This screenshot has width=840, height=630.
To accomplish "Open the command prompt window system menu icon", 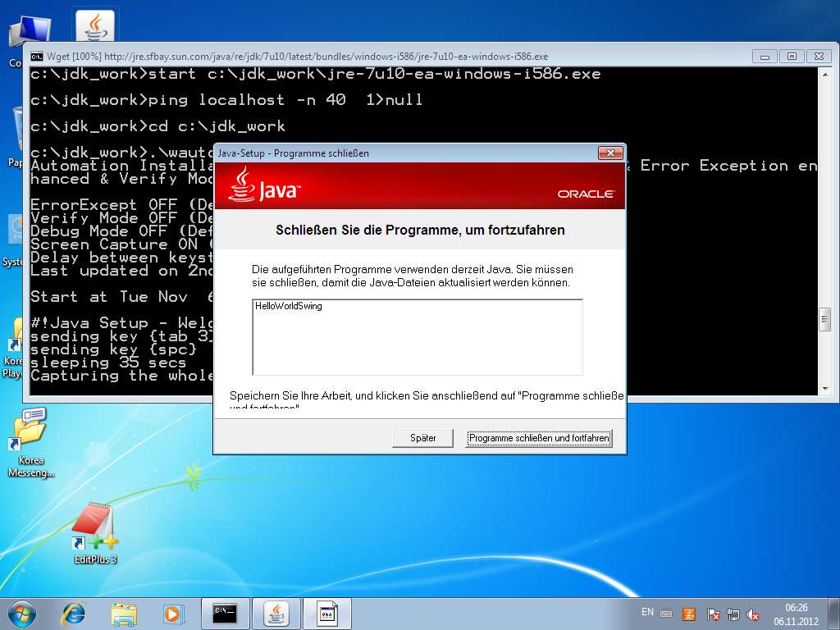I will pos(37,57).
